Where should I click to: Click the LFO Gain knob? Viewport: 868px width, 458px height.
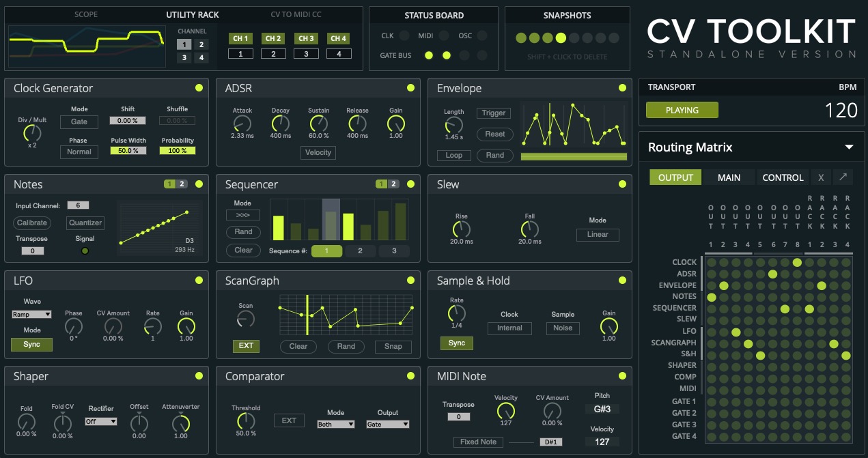(186, 326)
